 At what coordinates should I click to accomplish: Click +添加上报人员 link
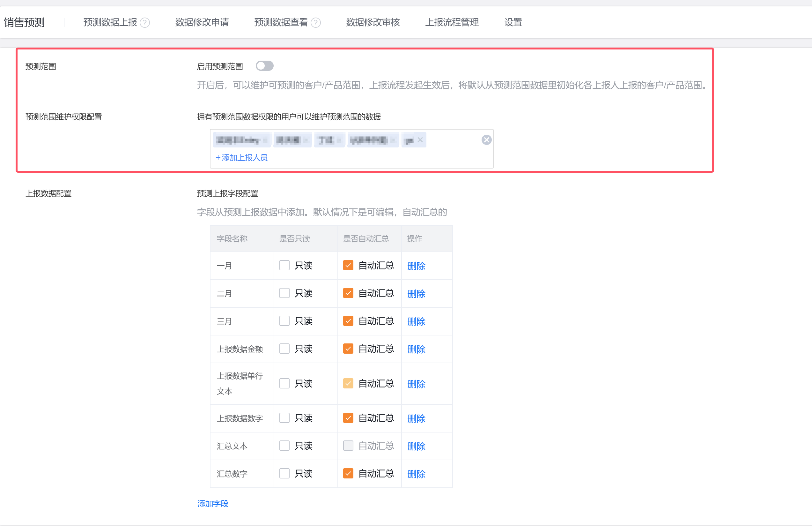pos(241,157)
